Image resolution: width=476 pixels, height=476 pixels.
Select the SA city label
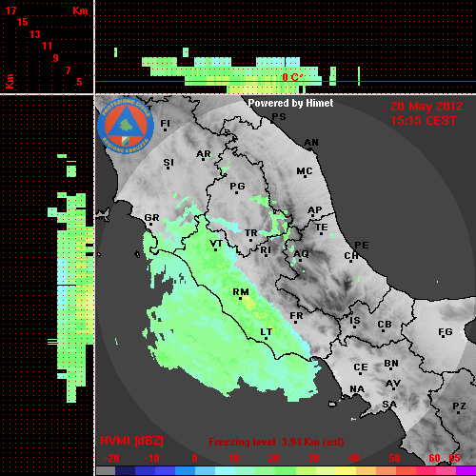click(x=389, y=405)
